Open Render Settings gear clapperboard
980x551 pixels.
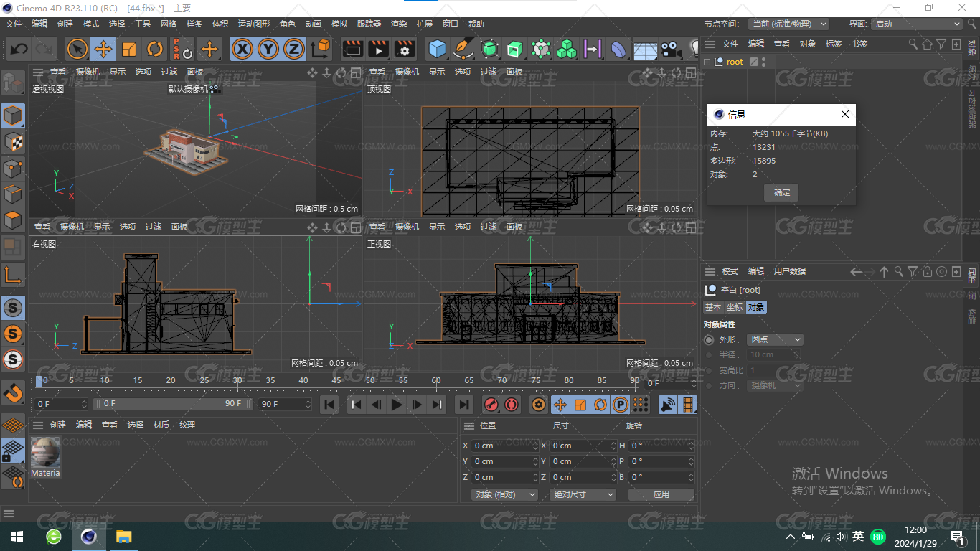(405, 49)
